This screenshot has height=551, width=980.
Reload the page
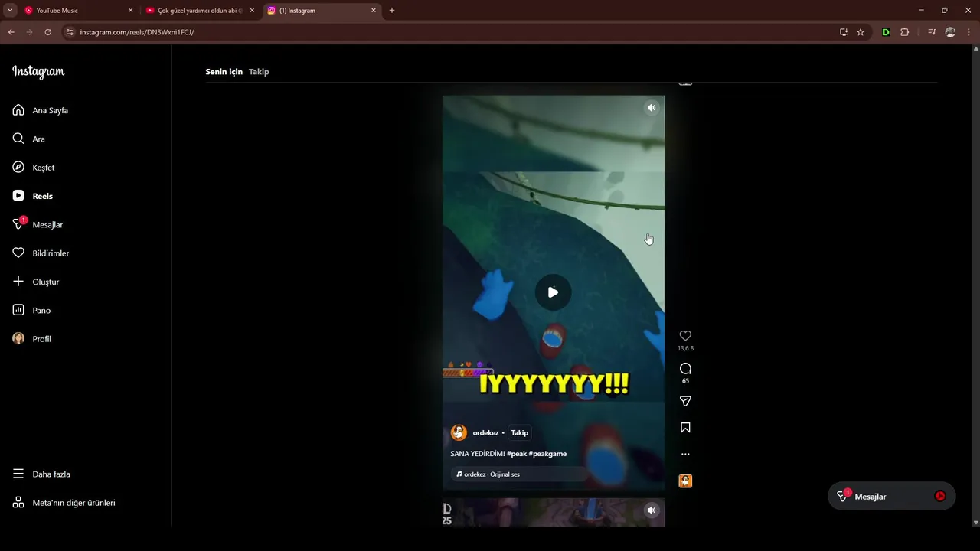tap(47, 32)
